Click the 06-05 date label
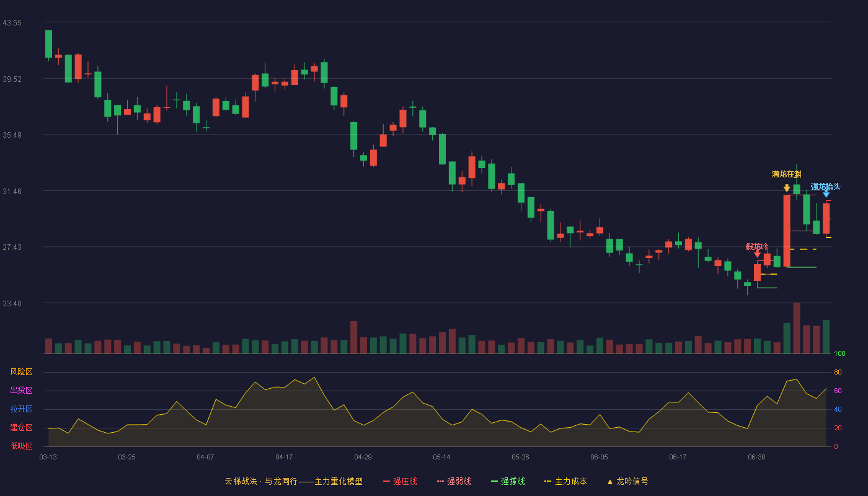 point(600,457)
